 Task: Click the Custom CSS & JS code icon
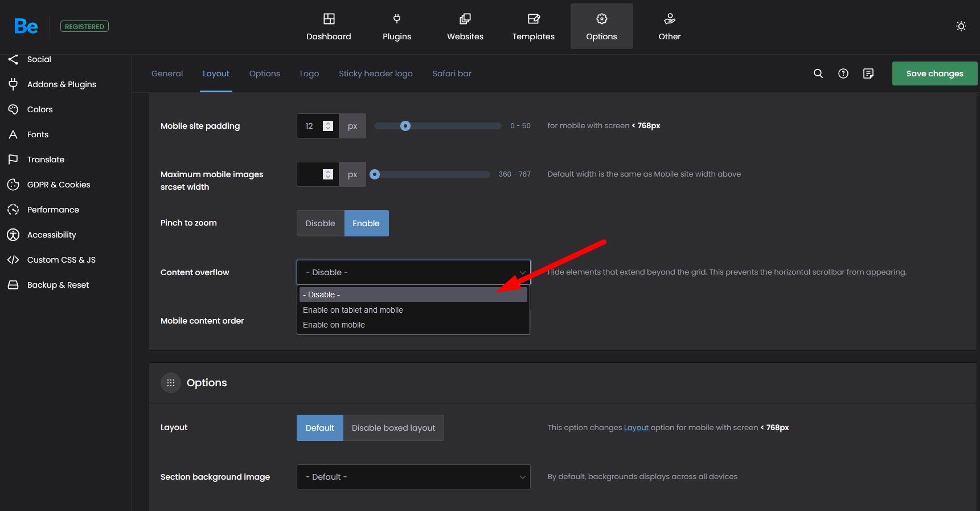tap(13, 260)
